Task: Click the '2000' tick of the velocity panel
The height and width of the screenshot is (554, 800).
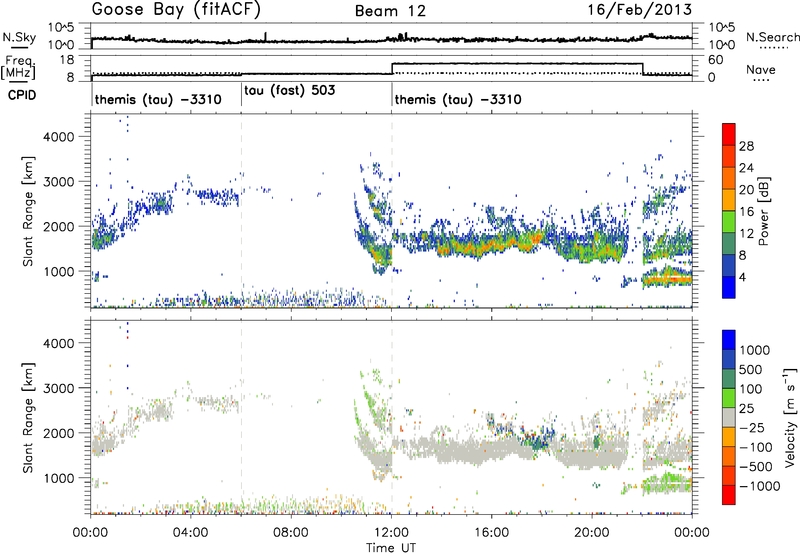Action: pyautogui.click(x=58, y=433)
